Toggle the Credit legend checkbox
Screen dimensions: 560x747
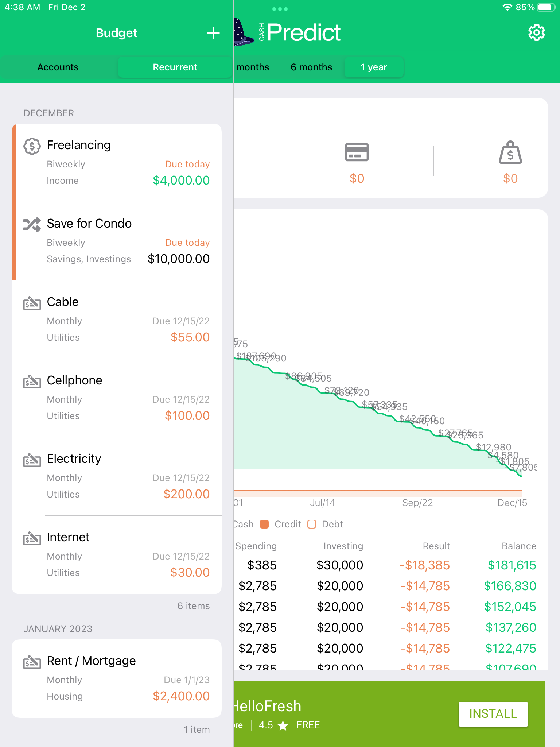click(x=264, y=524)
